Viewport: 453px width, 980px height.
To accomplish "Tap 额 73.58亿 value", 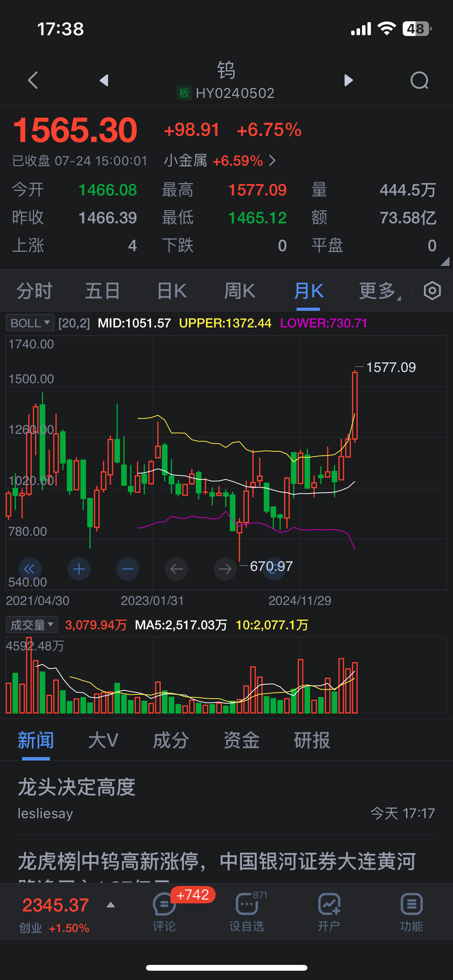I will coord(408,218).
